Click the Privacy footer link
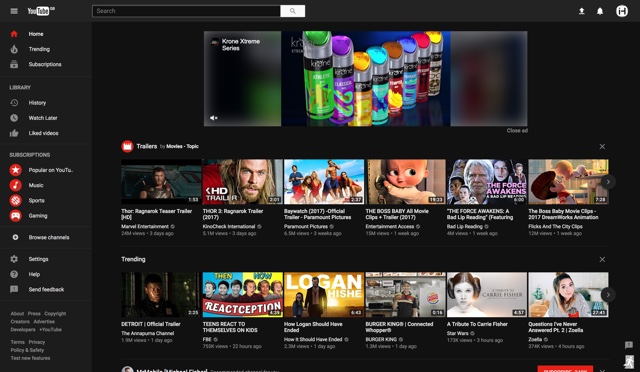The height and width of the screenshot is (372, 640). (37, 342)
